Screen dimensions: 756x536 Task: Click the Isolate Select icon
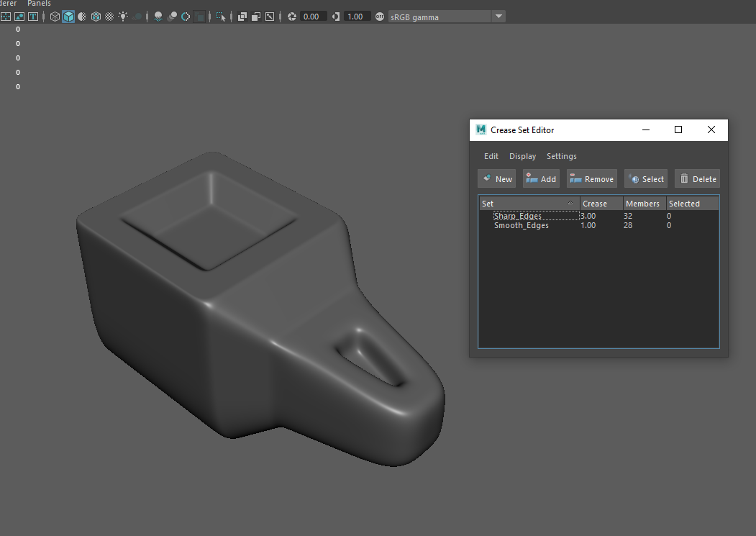tap(221, 17)
